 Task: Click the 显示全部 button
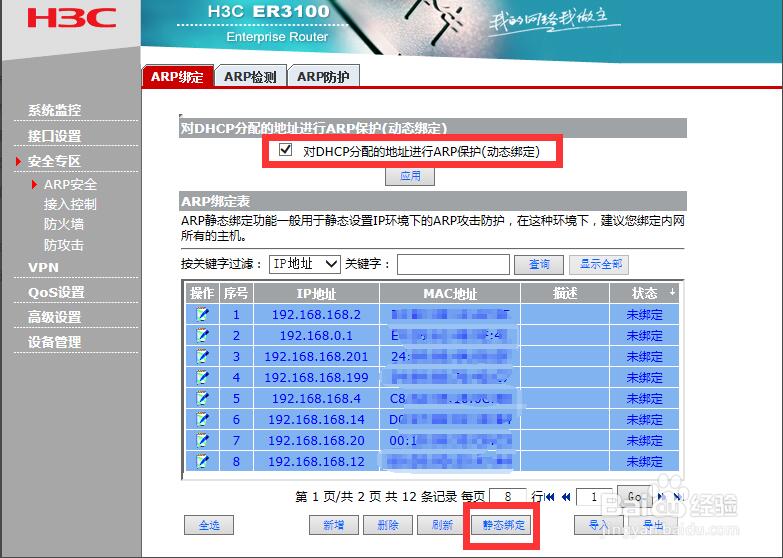599,264
